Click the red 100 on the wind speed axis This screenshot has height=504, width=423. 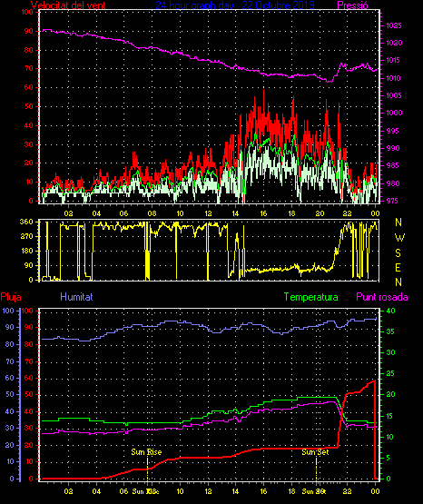tap(27, 12)
